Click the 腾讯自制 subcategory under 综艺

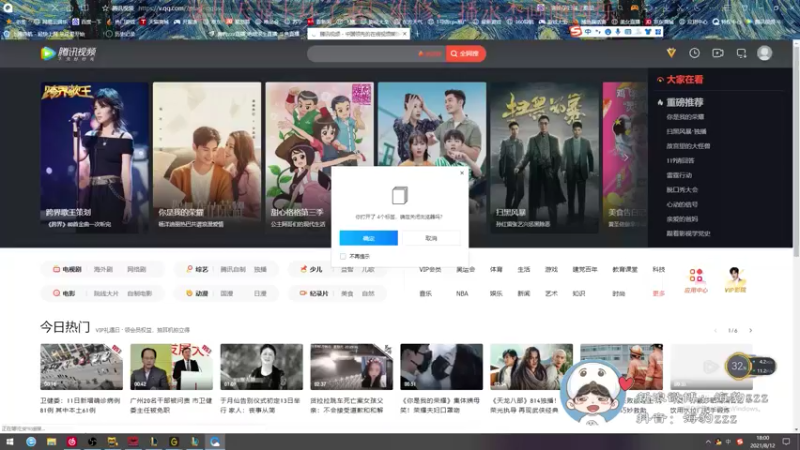click(x=233, y=269)
